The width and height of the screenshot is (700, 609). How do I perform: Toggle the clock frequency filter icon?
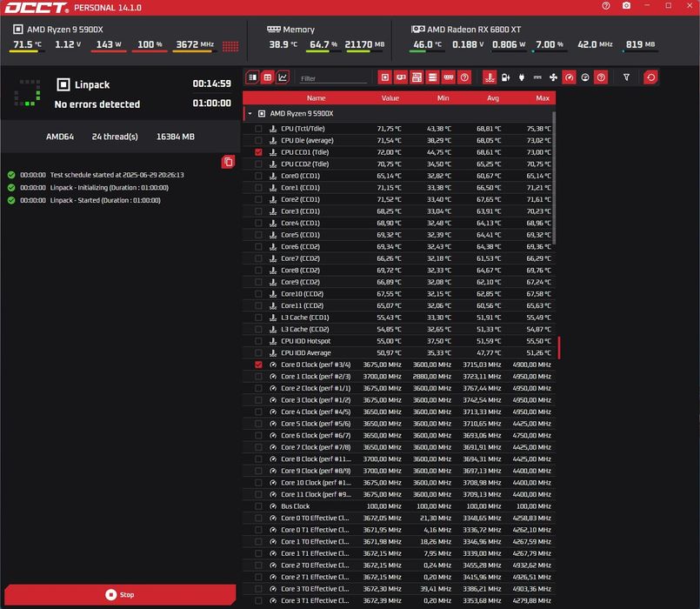click(x=570, y=77)
